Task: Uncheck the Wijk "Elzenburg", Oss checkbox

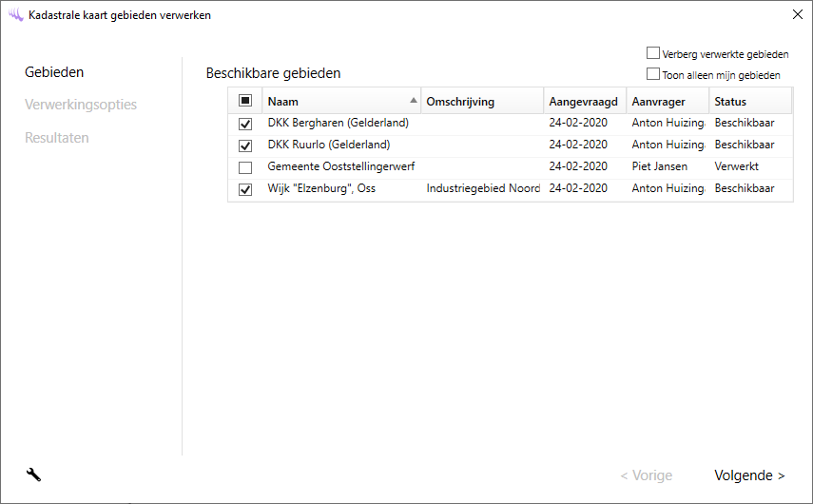Action: coord(245,189)
